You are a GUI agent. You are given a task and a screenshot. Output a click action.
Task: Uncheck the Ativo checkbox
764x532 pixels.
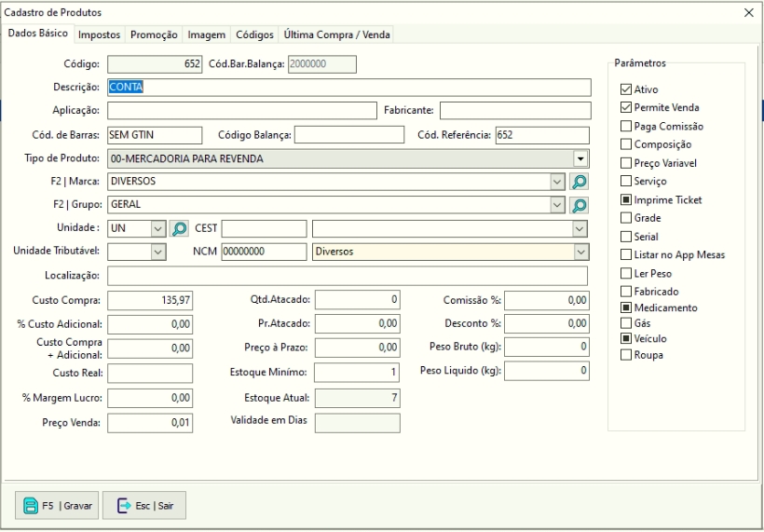626,89
